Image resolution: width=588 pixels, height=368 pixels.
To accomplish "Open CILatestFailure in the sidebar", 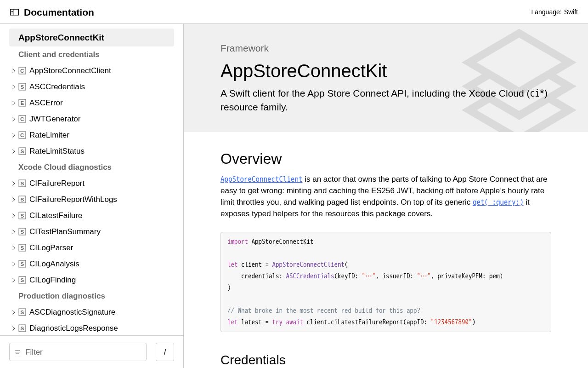I will coord(56,216).
